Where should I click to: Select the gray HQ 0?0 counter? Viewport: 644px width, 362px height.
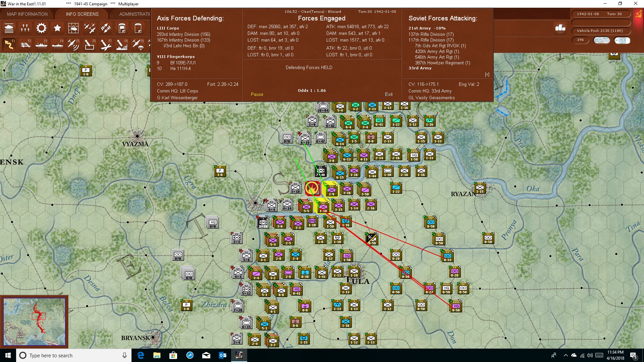click(213, 223)
